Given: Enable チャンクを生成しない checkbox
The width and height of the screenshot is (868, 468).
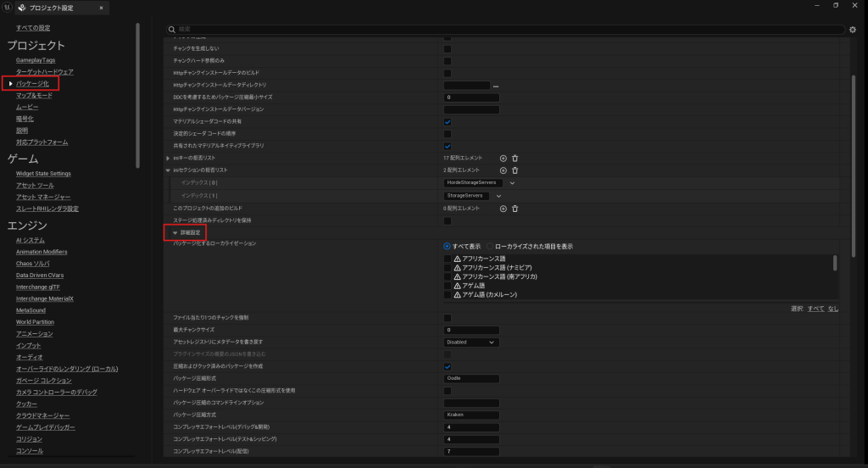Looking at the screenshot, I should click(x=448, y=49).
